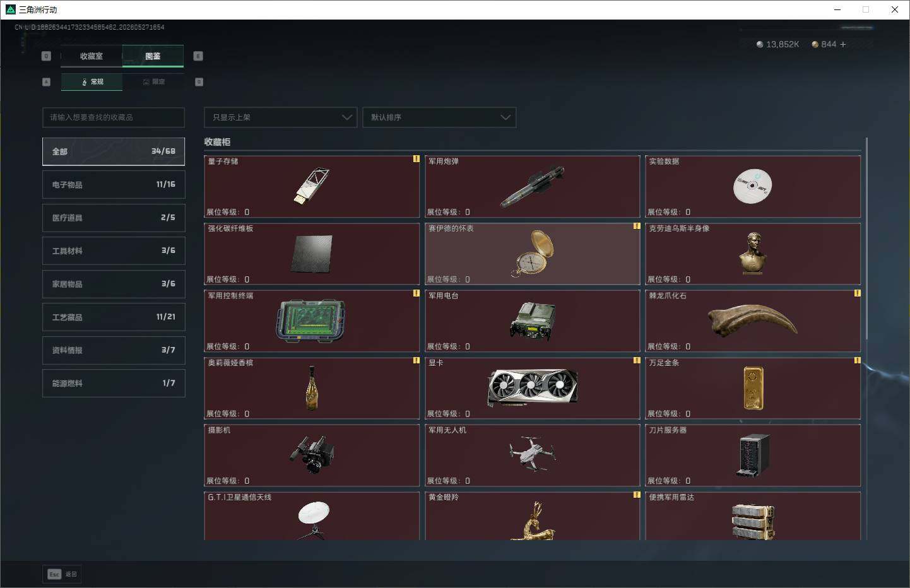Open the 只显示上架 filter dropdown

(280, 117)
